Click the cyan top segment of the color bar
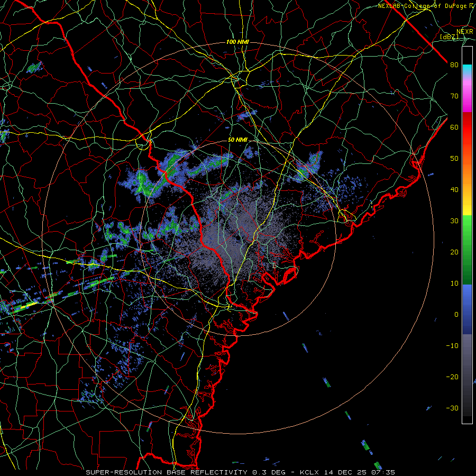Screen dimensions: 476x476 pyautogui.click(x=467, y=70)
